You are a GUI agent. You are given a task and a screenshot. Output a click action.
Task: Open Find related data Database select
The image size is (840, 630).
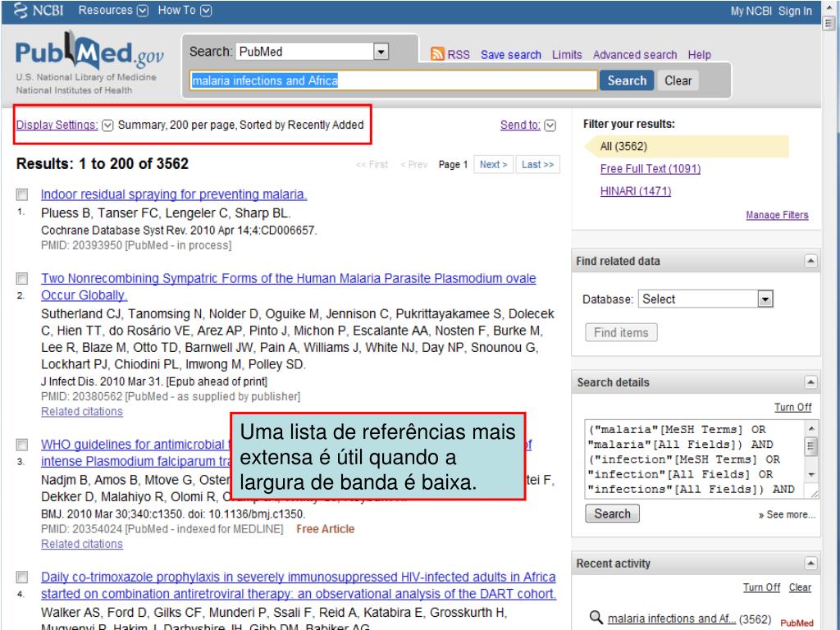click(705, 299)
